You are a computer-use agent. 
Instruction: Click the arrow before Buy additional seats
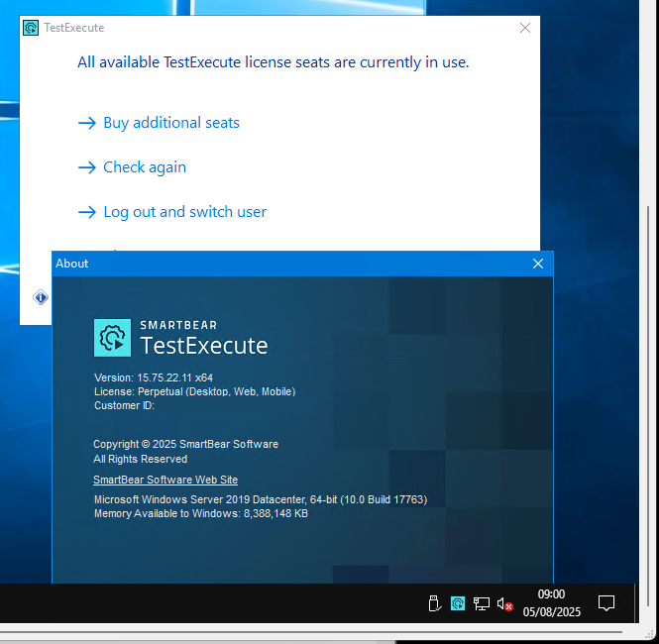point(87,123)
